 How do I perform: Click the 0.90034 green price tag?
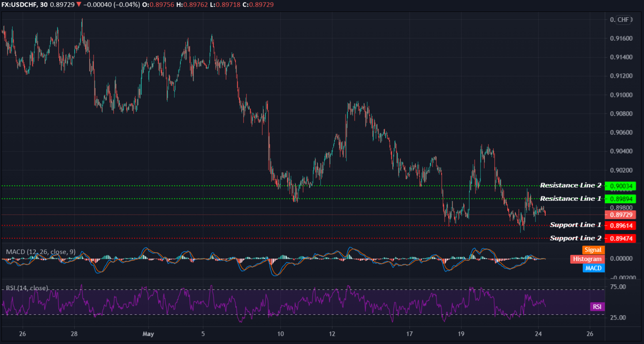tap(620, 186)
